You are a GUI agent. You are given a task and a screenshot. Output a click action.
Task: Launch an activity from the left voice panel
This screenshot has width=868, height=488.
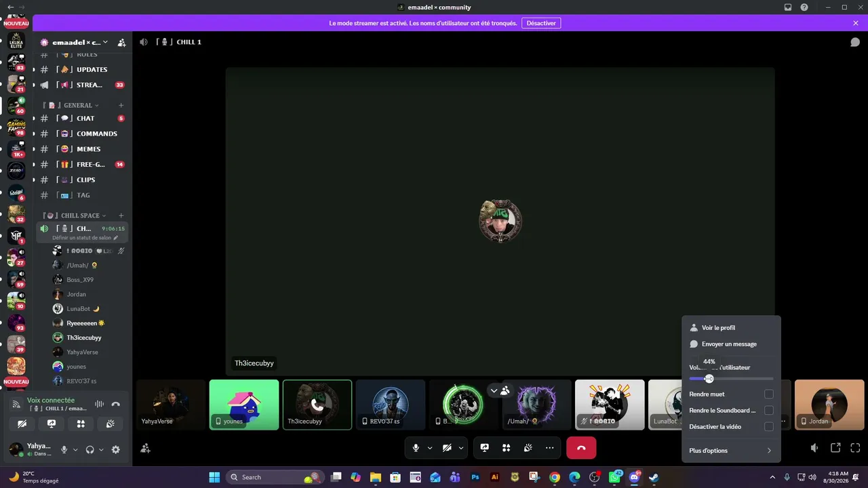coord(81,424)
